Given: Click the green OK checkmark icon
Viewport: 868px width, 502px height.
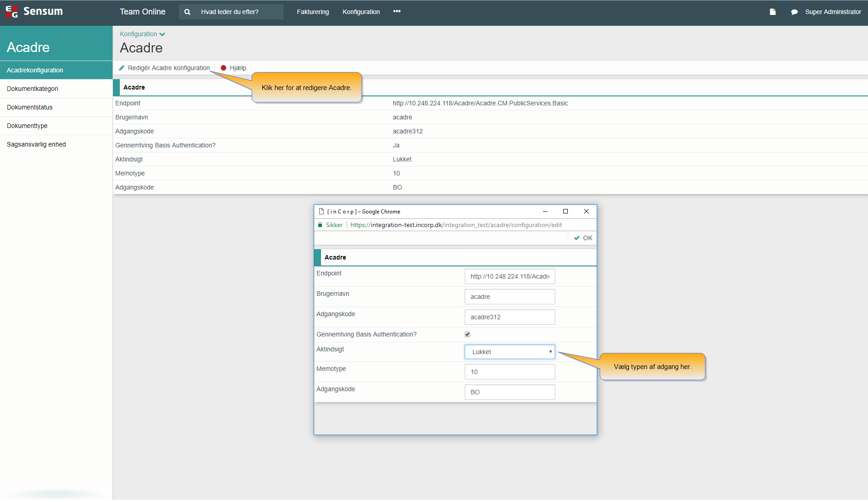Looking at the screenshot, I should (x=576, y=238).
